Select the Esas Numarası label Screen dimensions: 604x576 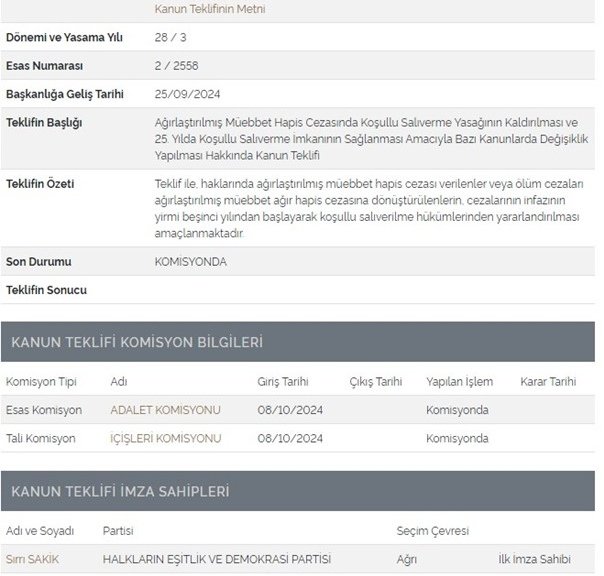[x=44, y=66]
